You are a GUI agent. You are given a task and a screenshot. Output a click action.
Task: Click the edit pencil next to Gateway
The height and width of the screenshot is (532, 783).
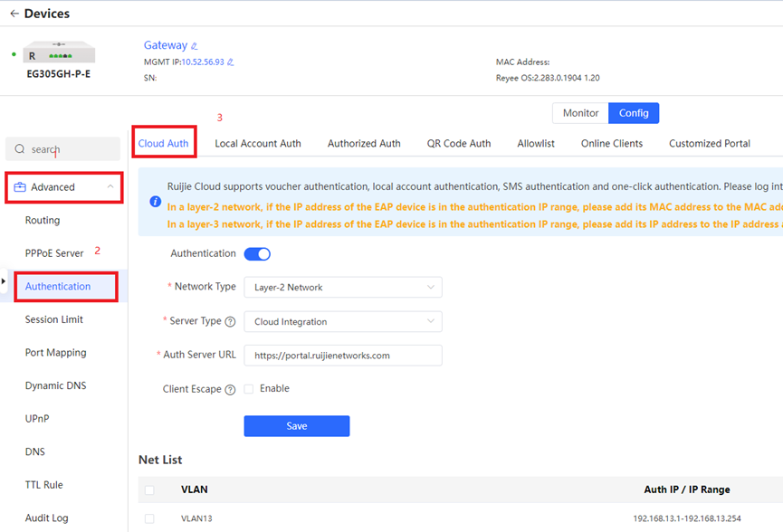(x=195, y=46)
